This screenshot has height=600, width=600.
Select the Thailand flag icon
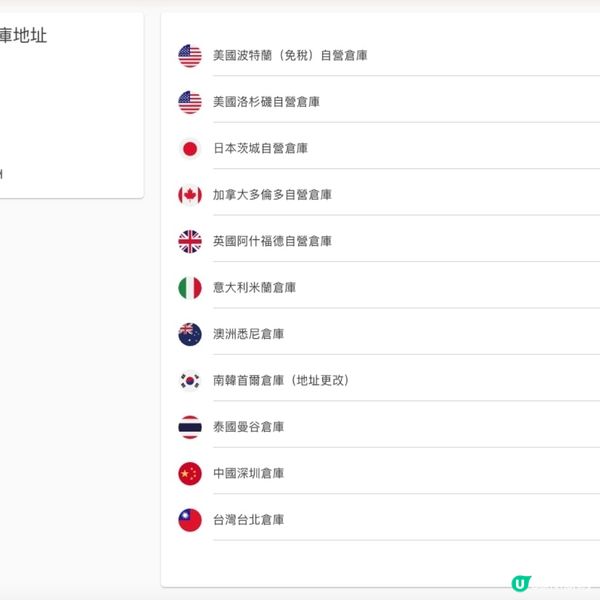[x=190, y=427]
